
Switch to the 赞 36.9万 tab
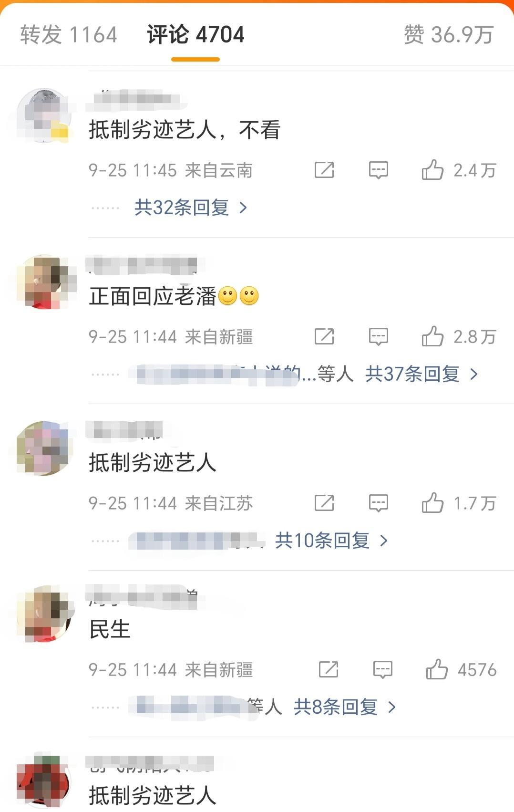pyautogui.click(x=448, y=35)
